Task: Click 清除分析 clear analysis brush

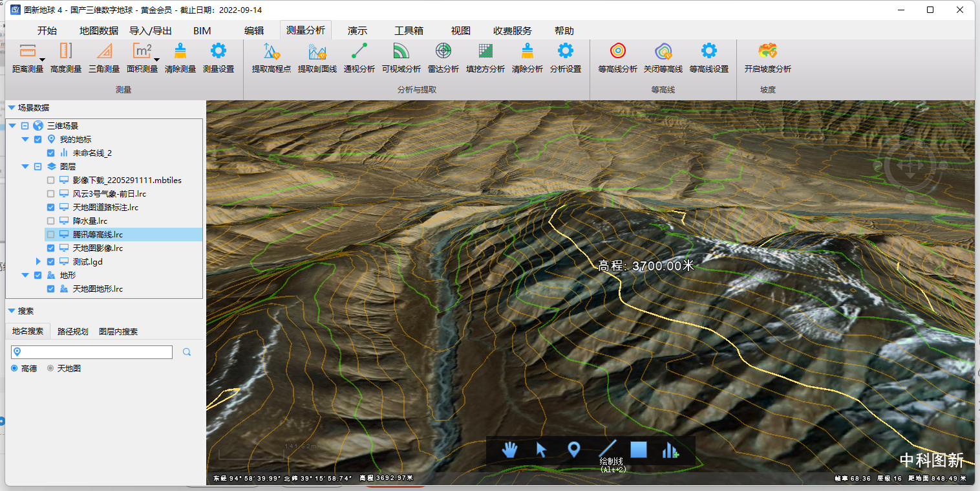Action: coord(527,58)
